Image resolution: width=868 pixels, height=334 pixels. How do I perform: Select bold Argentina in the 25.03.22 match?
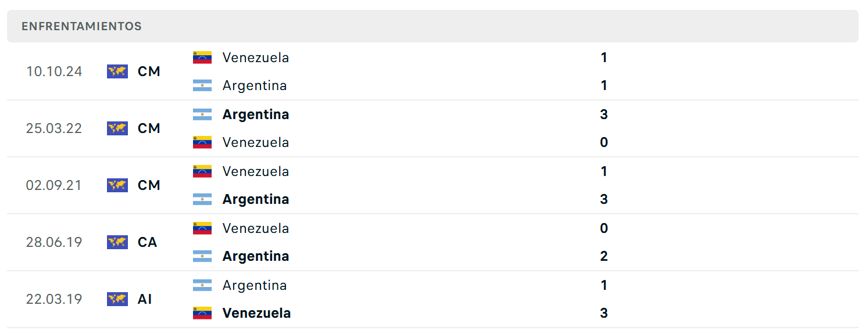tap(256, 114)
